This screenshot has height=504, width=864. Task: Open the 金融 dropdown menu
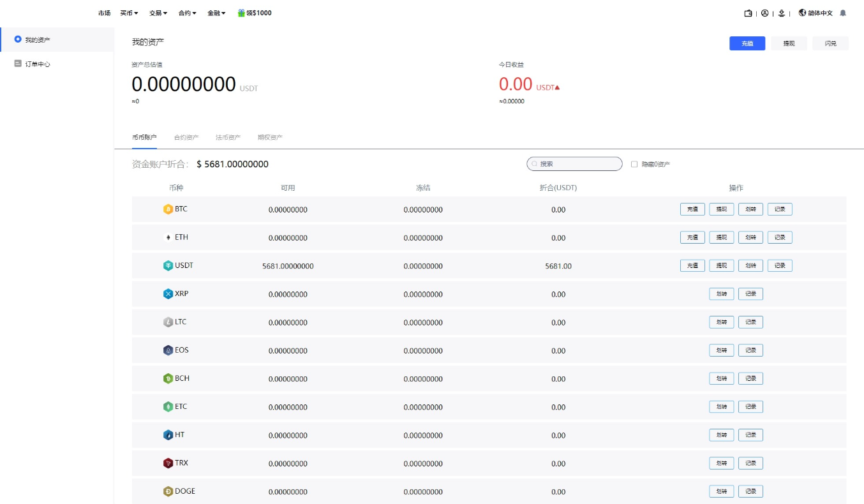(216, 13)
